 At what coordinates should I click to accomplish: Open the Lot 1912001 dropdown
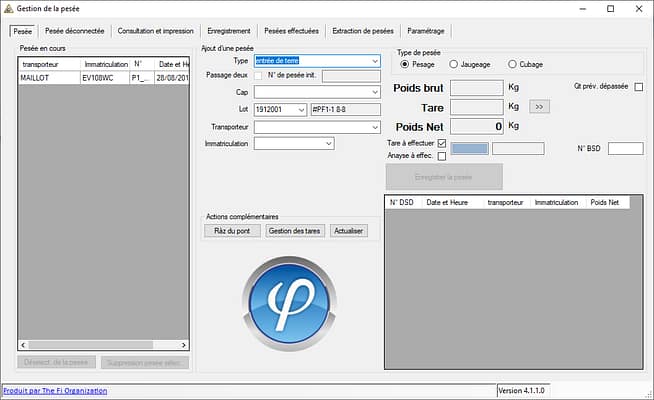301,110
